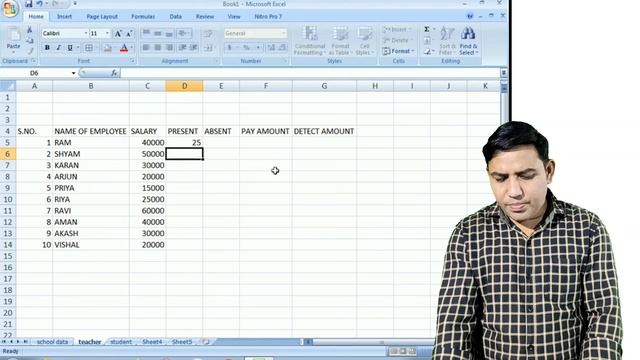
Task: Toggle bold formatting
Action: click(x=47, y=48)
